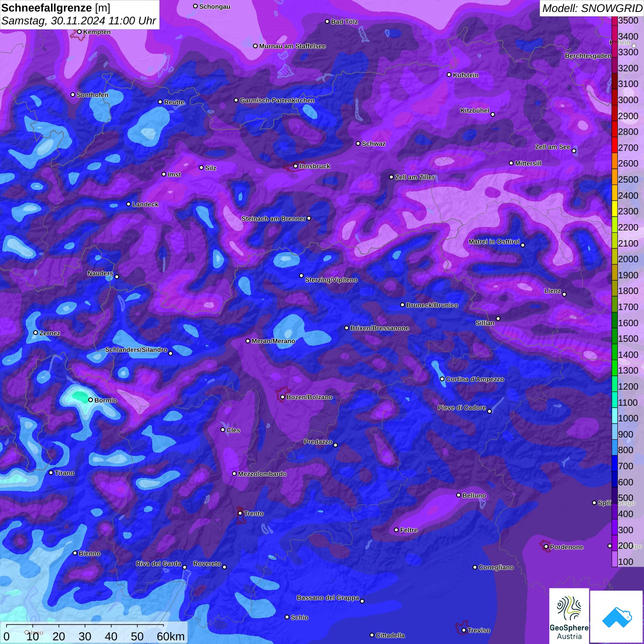The height and width of the screenshot is (644, 644).
Task: Click the 'Mittersill' label
Action: [528, 163]
